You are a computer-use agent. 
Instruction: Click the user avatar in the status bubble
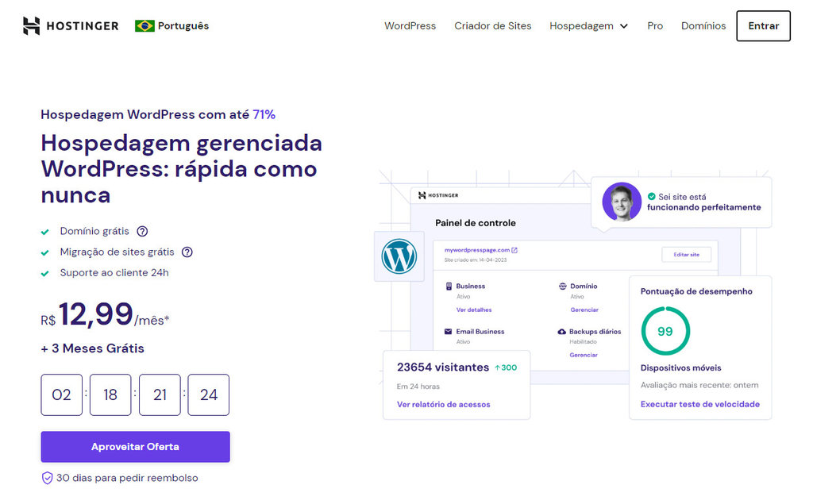622,202
